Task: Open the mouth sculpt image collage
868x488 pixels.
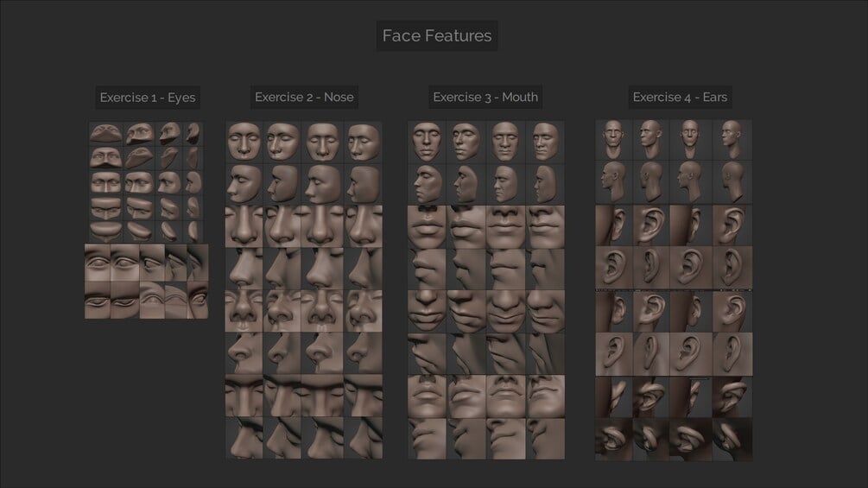Action: [x=486, y=290]
